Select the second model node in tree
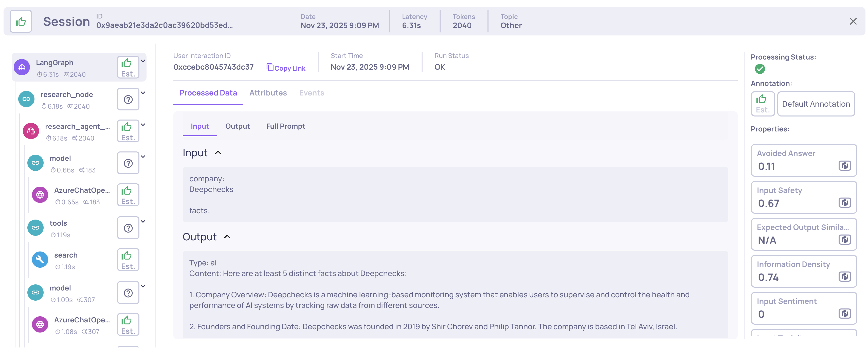 pos(60,288)
